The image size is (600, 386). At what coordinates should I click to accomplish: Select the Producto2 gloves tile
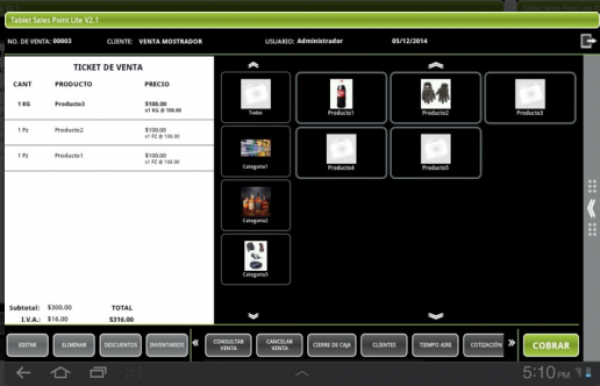point(435,98)
